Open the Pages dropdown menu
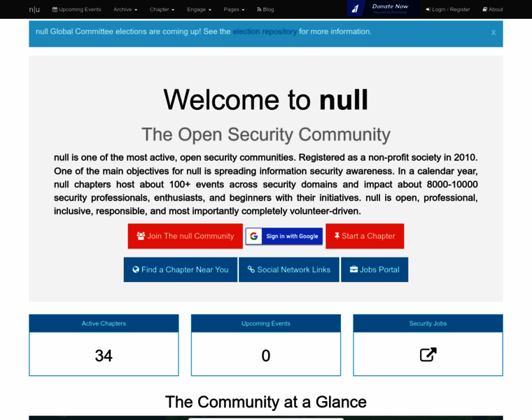 [234, 9]
